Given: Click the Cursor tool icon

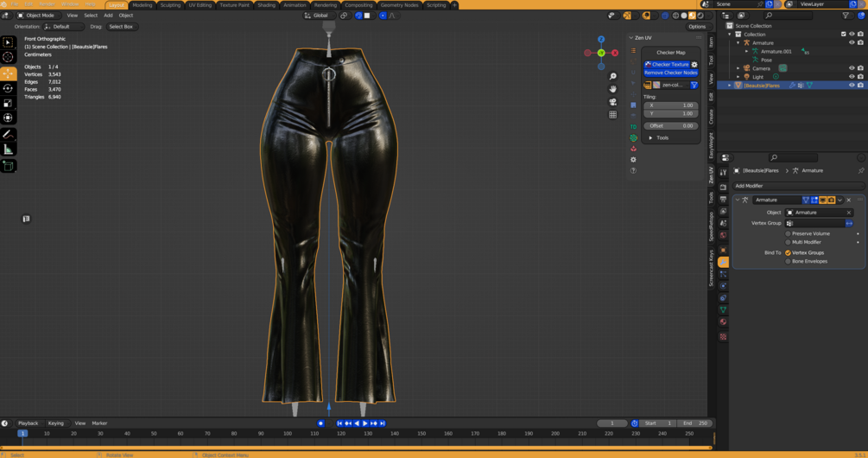Looking at the screenshot, I should click(9, 57).
